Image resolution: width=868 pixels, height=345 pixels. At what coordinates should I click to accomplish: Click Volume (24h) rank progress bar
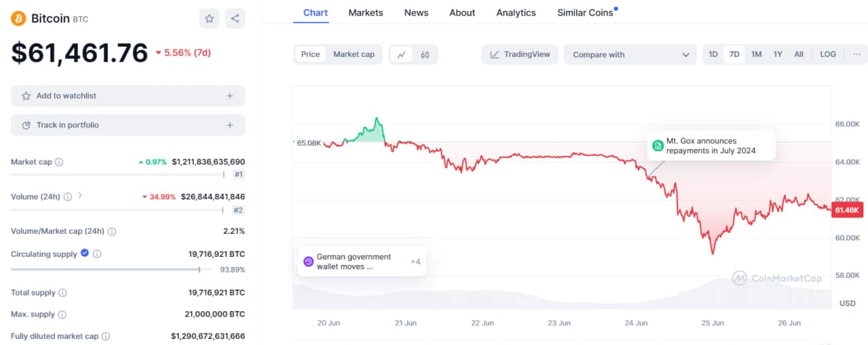click(117, 210)
